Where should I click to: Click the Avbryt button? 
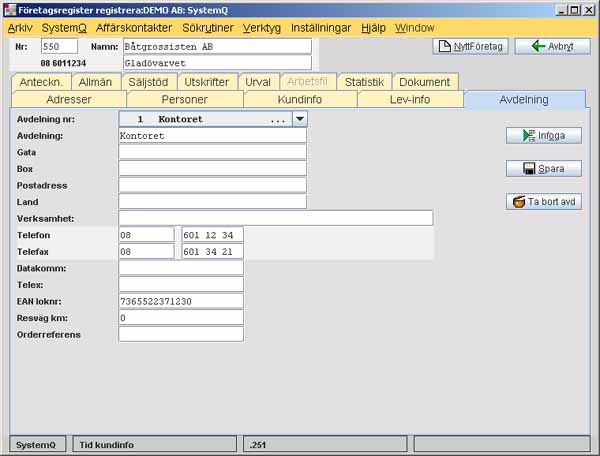552,46
